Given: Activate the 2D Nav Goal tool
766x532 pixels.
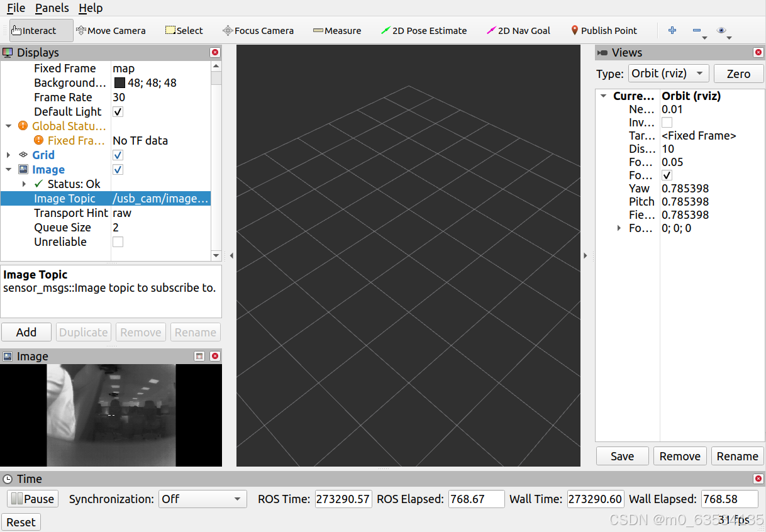Looking at the screenshot, I should (x=518, y=30).
